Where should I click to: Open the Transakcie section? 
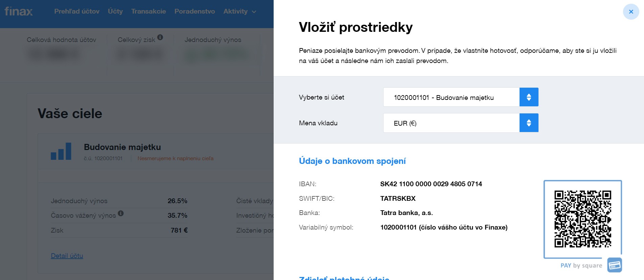pos(148,11)
